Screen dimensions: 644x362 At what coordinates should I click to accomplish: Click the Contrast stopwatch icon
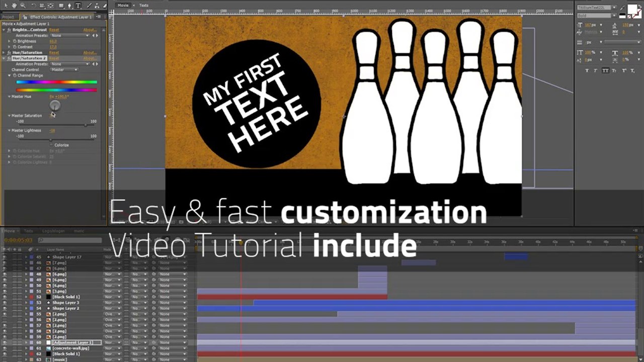(15, 47)
